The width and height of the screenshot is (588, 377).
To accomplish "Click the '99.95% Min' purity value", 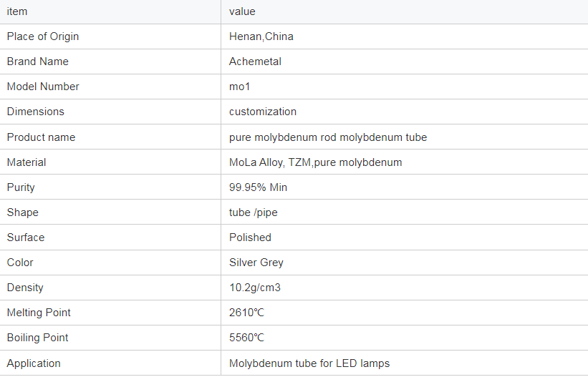I will 258,187.
